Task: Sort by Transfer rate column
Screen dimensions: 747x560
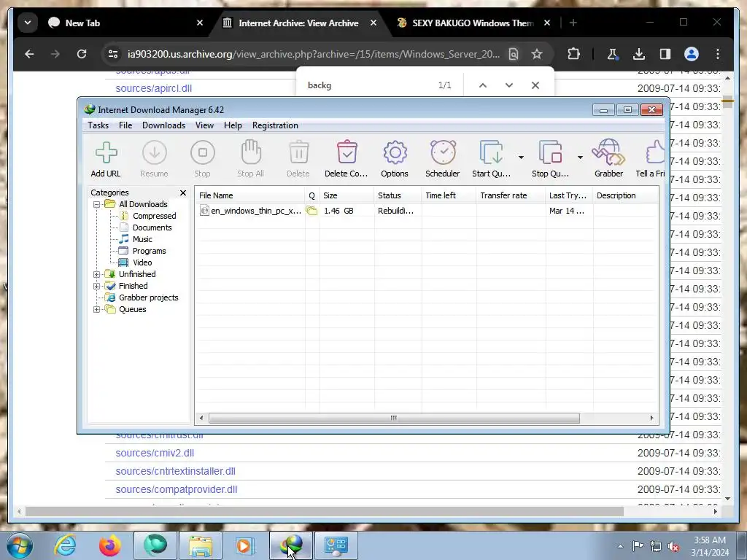Action: tap(510, 195)
